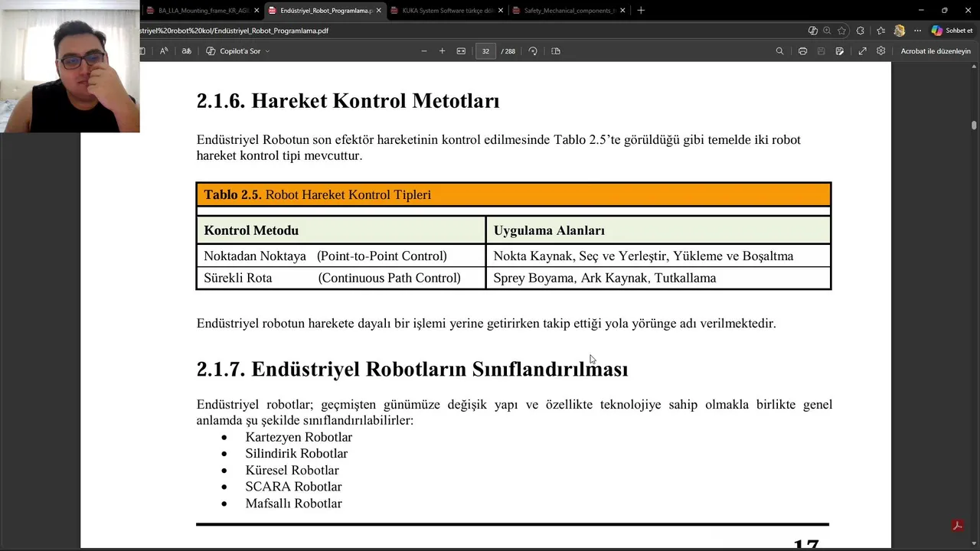980x551 pixels.
Task: Click Tablo 2.5. table title
Action: (317, 194)
